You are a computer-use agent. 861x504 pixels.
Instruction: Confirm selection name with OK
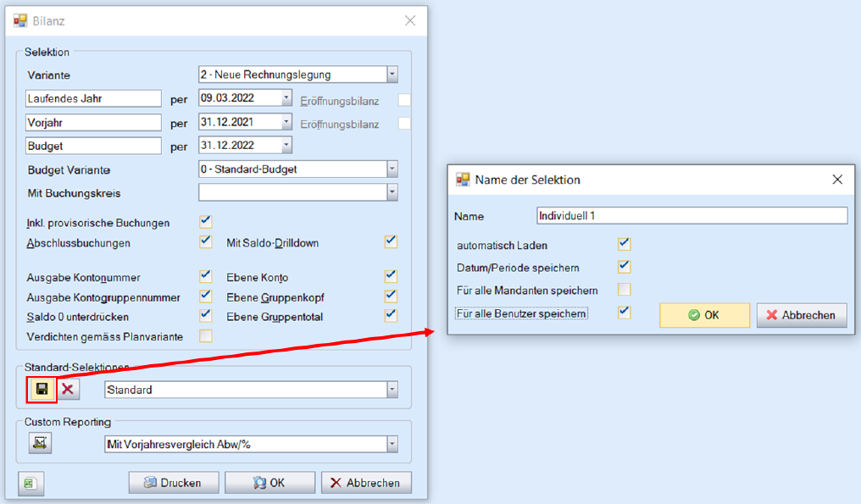click(704, 315)
